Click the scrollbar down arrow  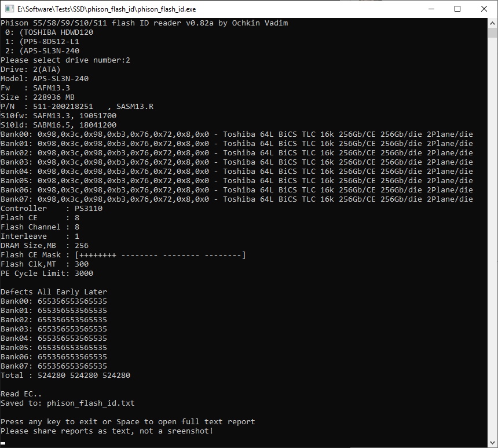click(492, 442)
